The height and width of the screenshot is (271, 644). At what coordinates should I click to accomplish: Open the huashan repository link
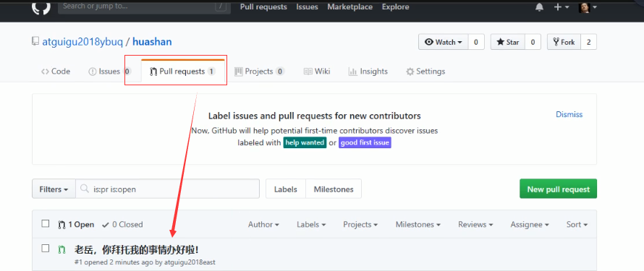[x=152, y=42]
